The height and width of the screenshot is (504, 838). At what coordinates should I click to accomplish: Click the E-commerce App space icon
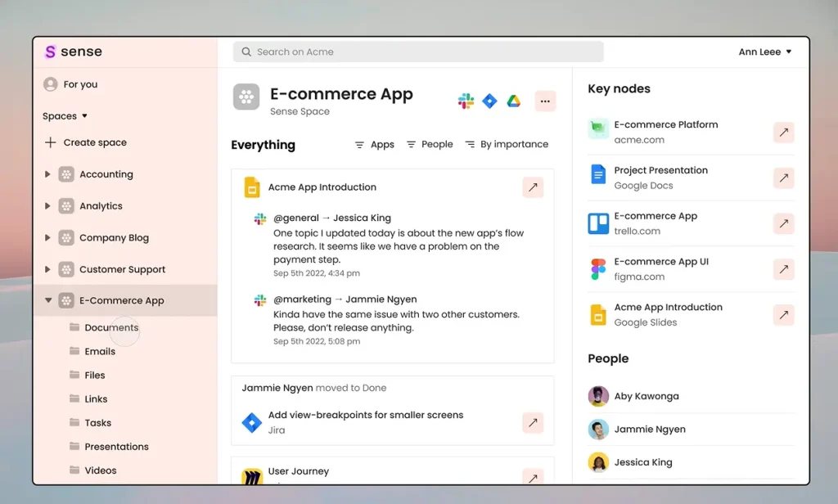[x=246, y=97]
